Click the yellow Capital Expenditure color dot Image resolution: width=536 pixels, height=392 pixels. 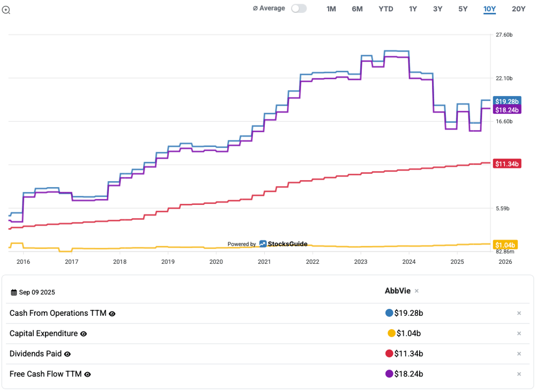point(391,333)
